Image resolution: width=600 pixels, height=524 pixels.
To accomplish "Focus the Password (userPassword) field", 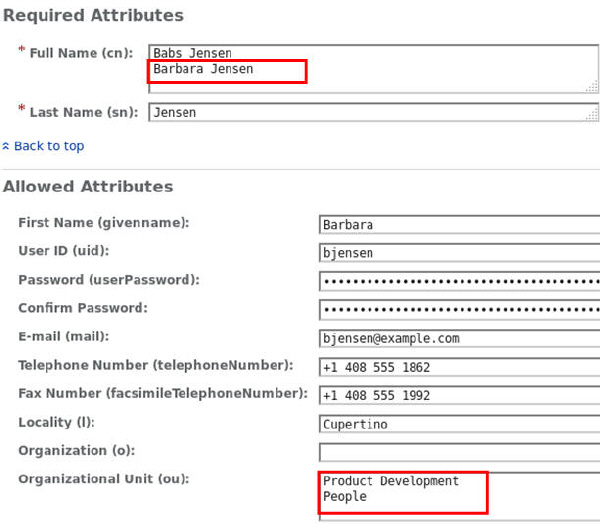I will (458, 281).
